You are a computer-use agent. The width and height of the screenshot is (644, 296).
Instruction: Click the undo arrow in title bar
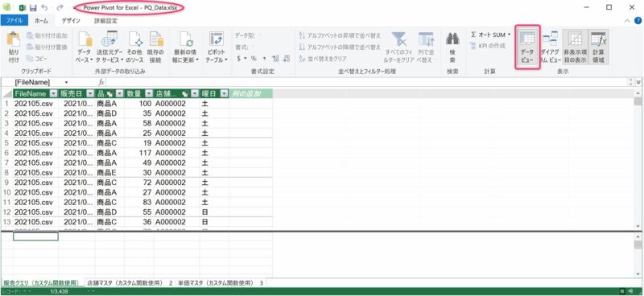(44, 7)
